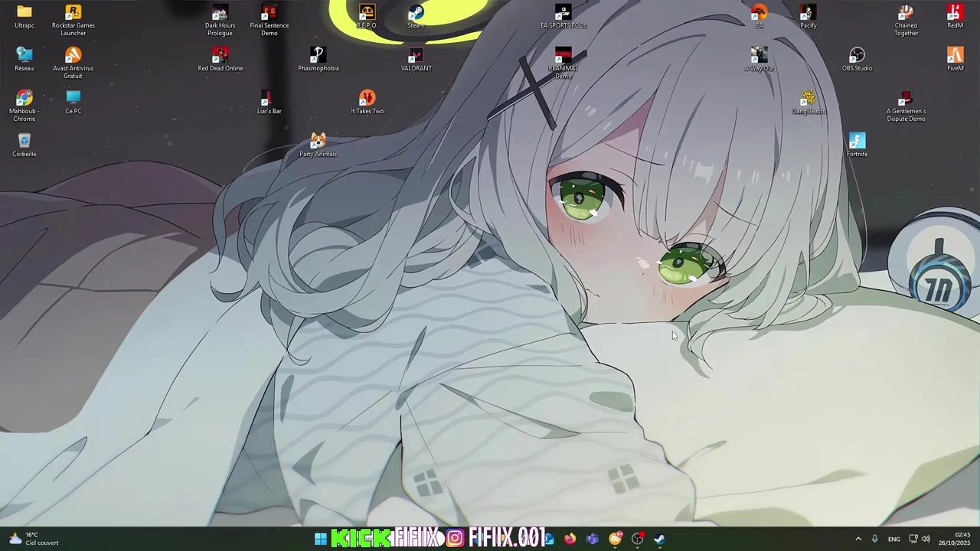Select the FiveM desktop shortcut
The height and width of the screenshot is (551, 980).
pos(955,60)
